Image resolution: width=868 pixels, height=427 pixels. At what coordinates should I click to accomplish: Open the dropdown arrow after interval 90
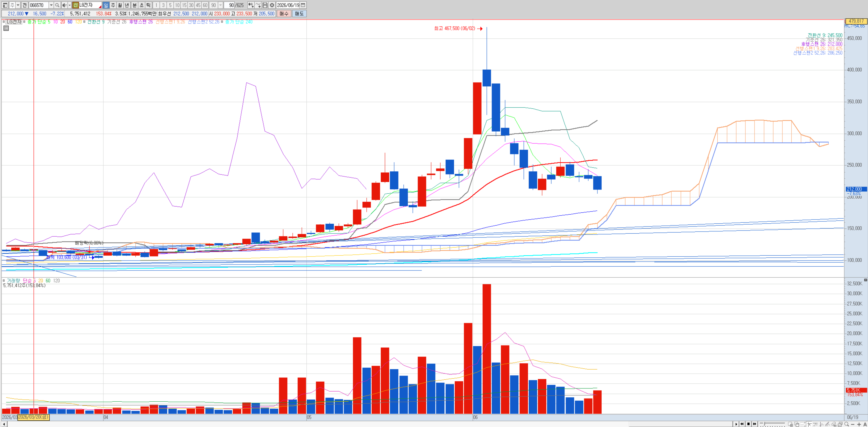pyautogui.click(x=221, y=5)
